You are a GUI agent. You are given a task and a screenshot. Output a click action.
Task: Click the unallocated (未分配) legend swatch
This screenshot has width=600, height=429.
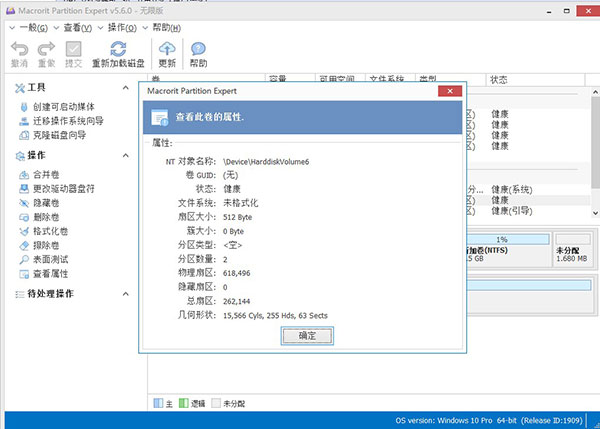coord(216,403)
